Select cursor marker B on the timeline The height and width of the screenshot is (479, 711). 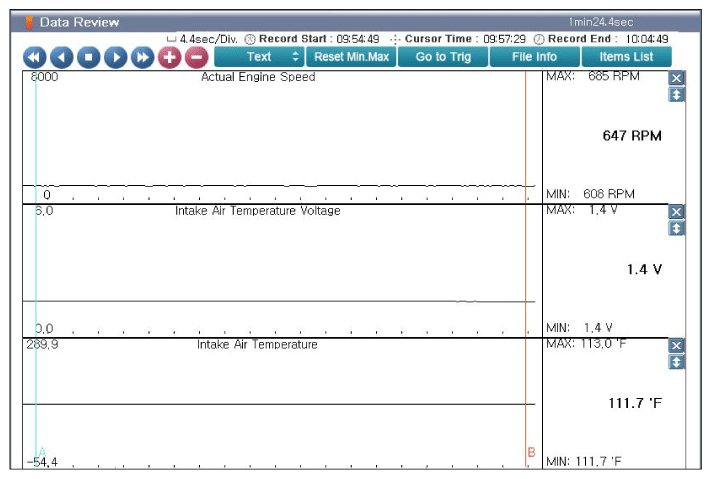[x=530, y=453]
